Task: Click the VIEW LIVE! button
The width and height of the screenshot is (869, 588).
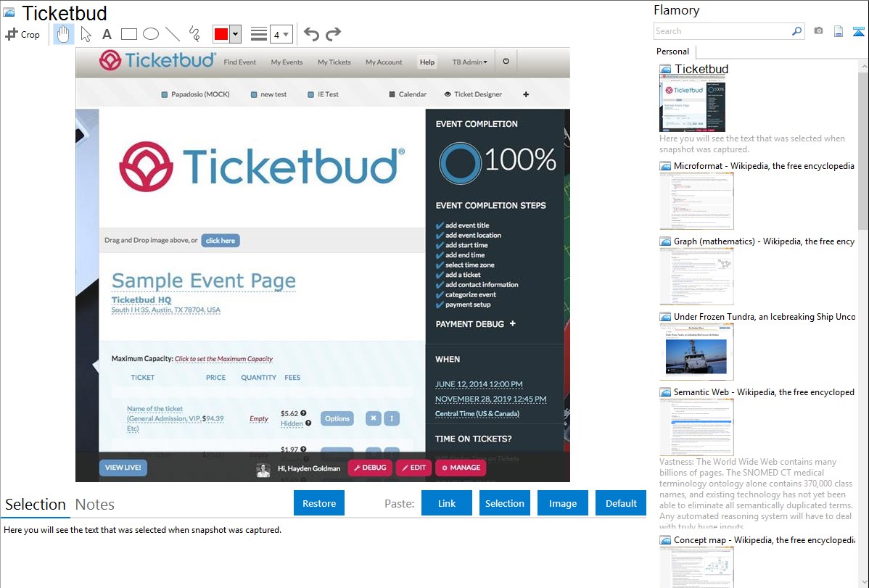Action: [123, 468]
